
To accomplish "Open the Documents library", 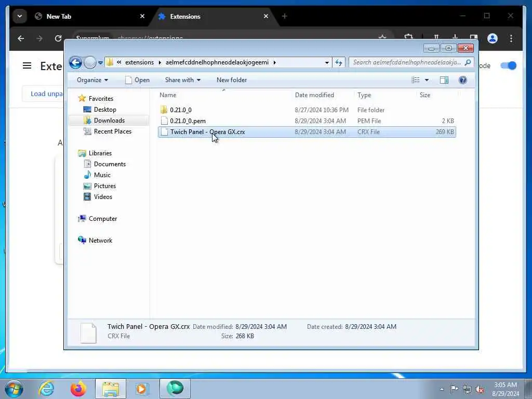I will pos(110,164).
